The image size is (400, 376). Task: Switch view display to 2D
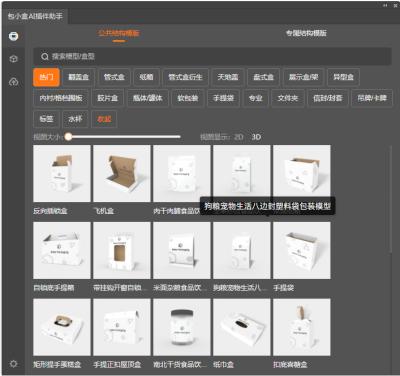point(239,137)
